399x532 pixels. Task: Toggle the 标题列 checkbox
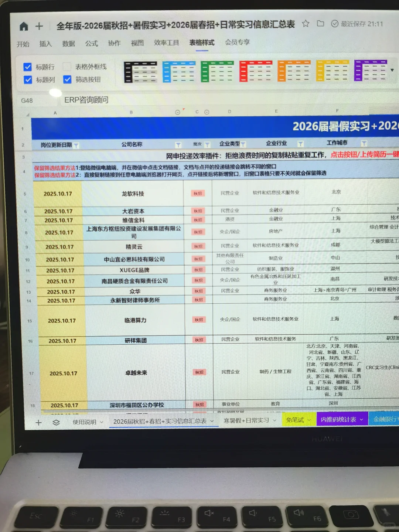click(28, 80)
